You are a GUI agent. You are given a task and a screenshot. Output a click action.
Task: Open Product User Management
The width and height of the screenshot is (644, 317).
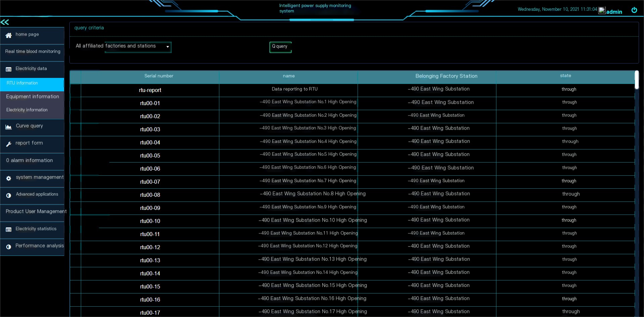tap(36, 211)
